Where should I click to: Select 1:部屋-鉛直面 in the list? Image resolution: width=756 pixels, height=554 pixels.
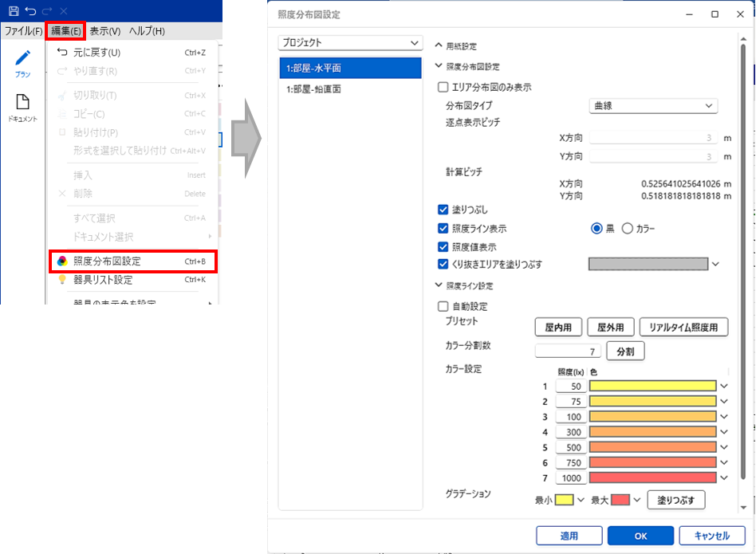click(x=314, y=90)
